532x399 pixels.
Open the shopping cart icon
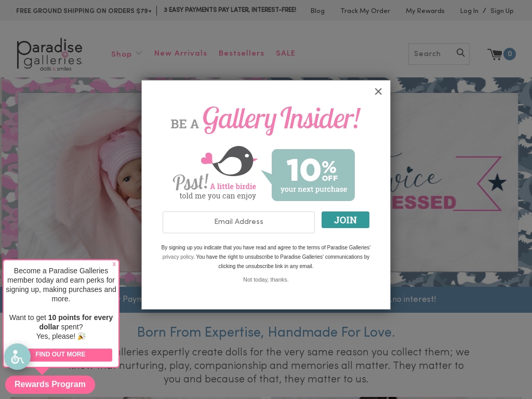pos(495,54)
